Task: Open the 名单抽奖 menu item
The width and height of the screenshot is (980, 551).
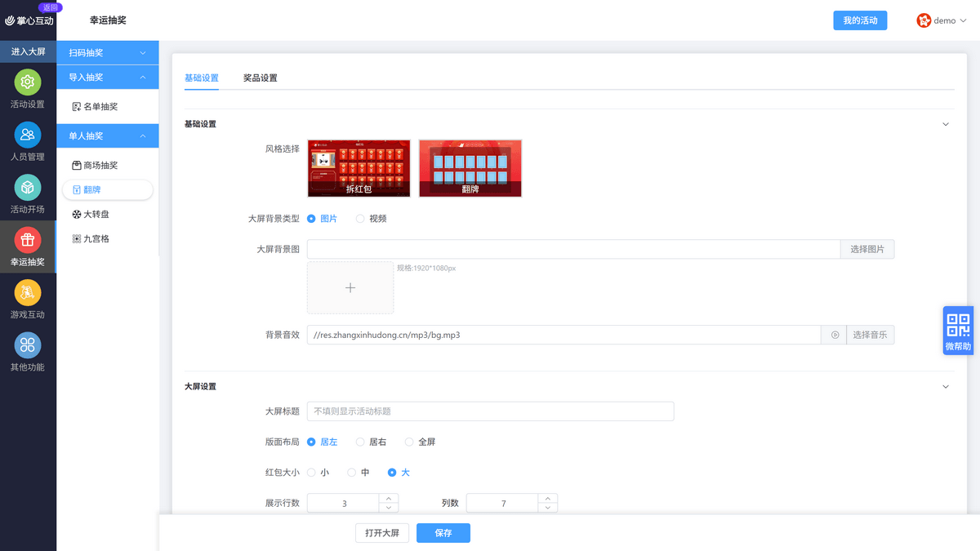Action: tap(108, 107)
